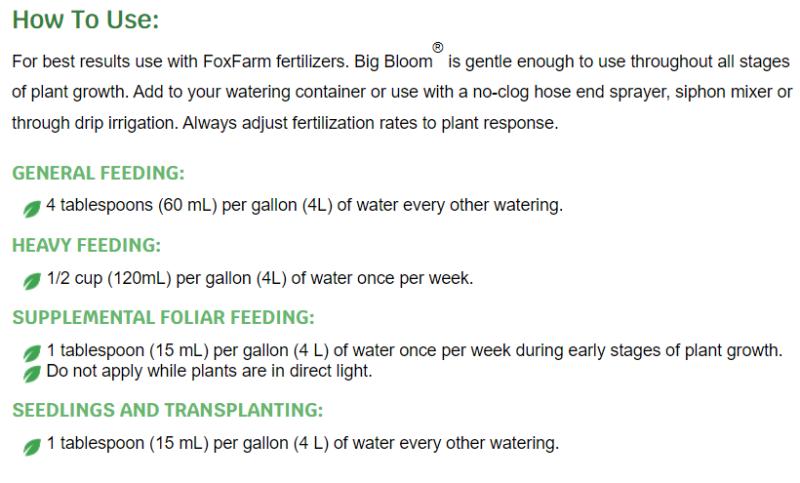Click the leaf bullet under Seedlings and Transplanting
The width and height of the screenshot is (800, 483).
click(32, 446)
